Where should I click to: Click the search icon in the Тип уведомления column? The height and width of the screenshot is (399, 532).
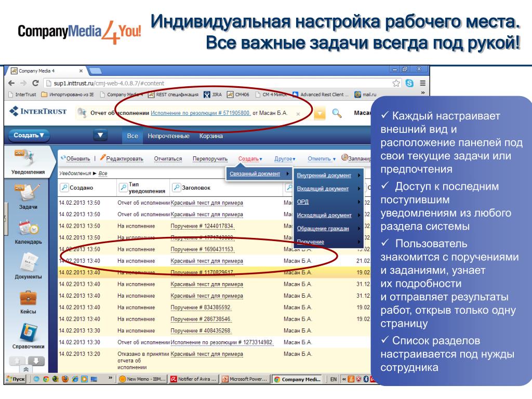(x=123, y=187)
